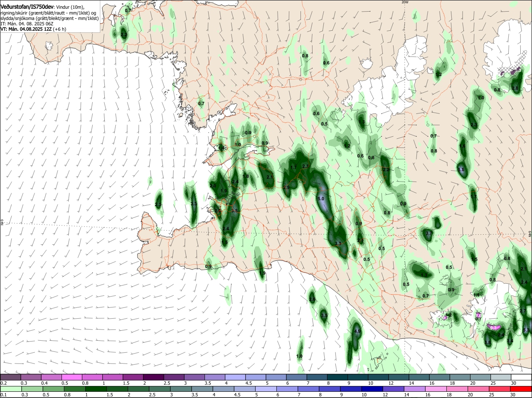Image resolution: width=532 pixels, height=398 pixels.
Task: Click the 2.9 precipitation value on the map
Action: [x=286, y=188]
